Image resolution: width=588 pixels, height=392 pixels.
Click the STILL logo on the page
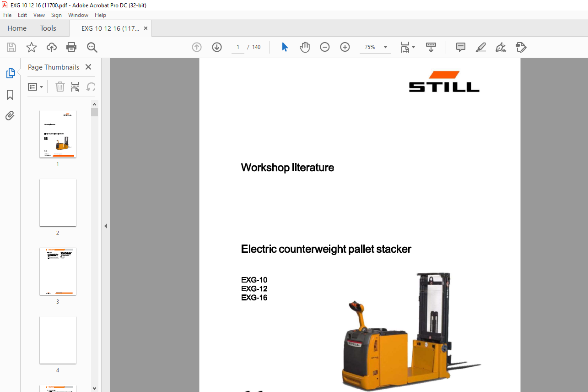(x=444, y=82)
